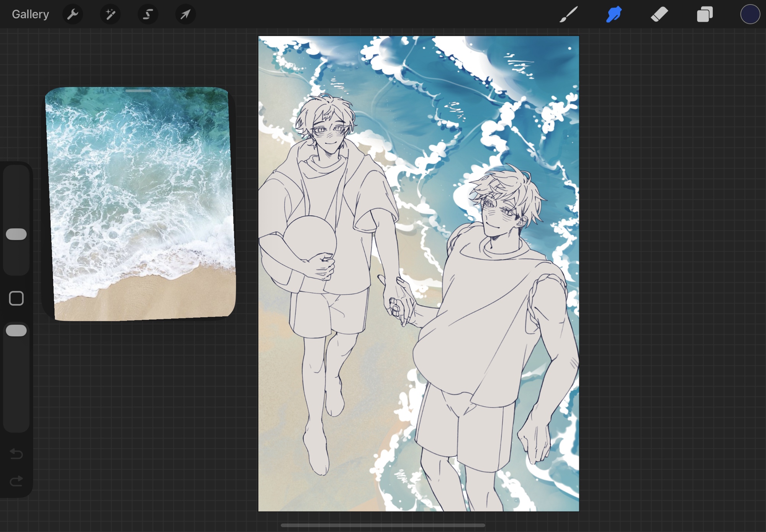Tap the reference window grab handle
Screen dimensions: 766x532
pos(138,91)
